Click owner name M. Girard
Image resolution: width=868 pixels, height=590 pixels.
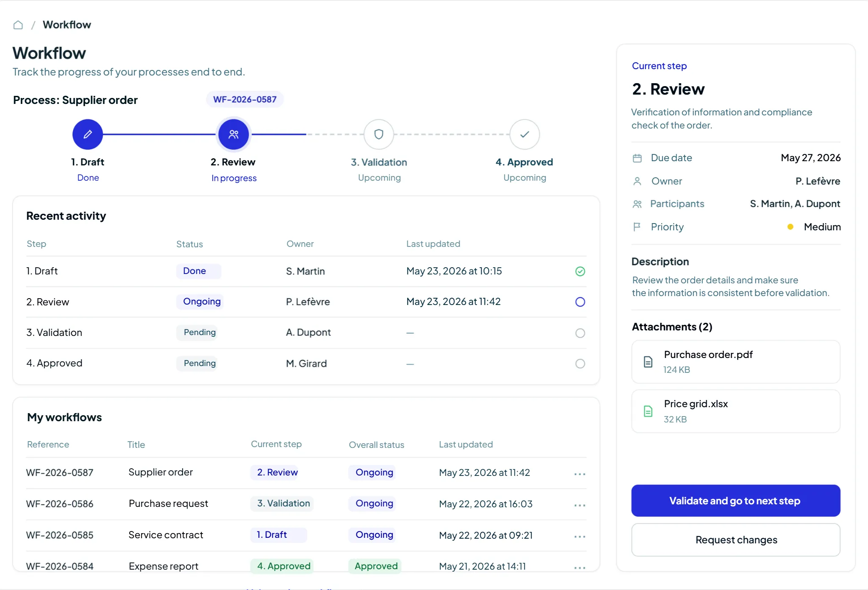coord(306,364)
